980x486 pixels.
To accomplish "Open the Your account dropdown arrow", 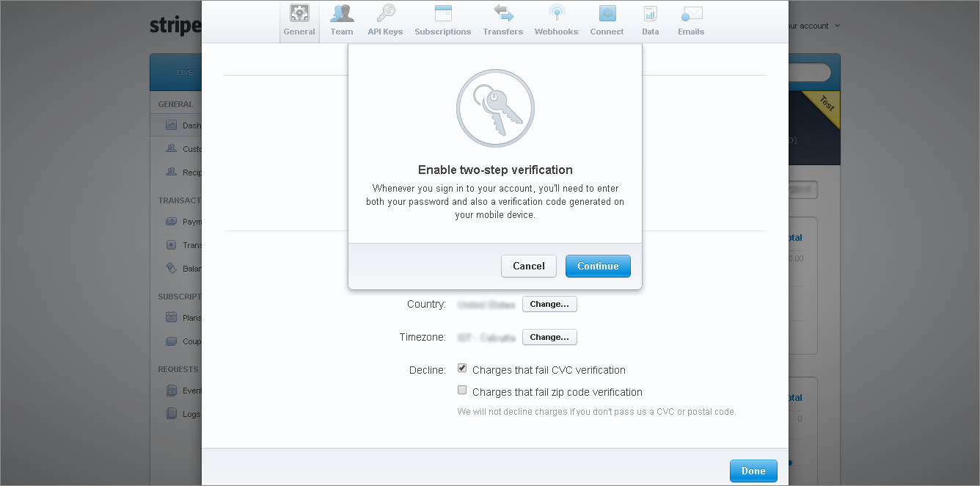I will (x=837, y=26).
